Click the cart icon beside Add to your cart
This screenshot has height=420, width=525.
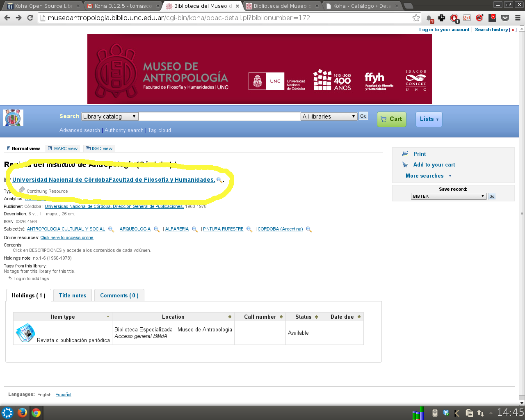tap(405, 164)
